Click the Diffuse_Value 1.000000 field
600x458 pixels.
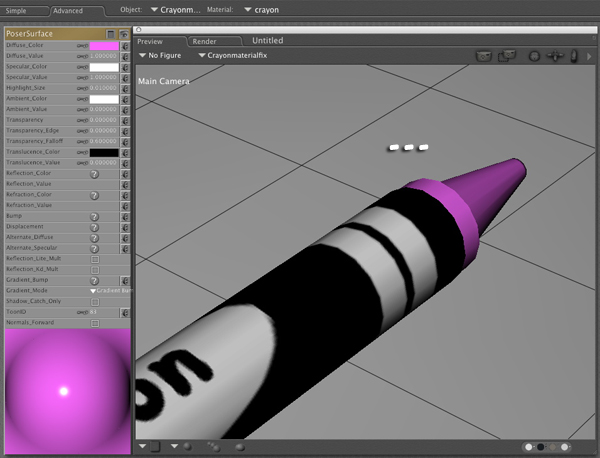103,56
